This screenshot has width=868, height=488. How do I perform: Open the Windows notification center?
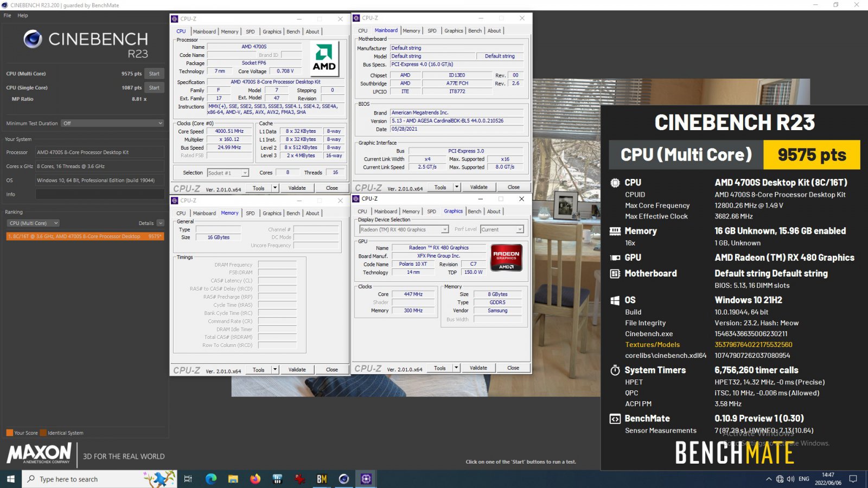point(853,479)
